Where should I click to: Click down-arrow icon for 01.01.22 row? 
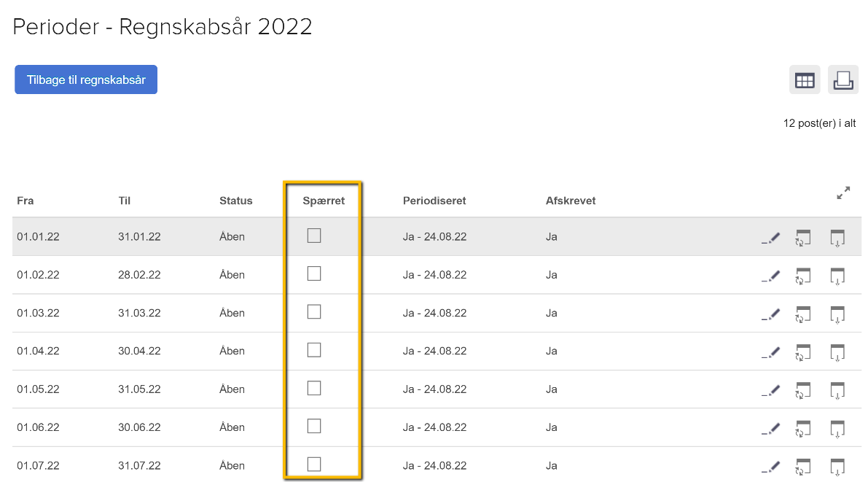tap(837, 238)
